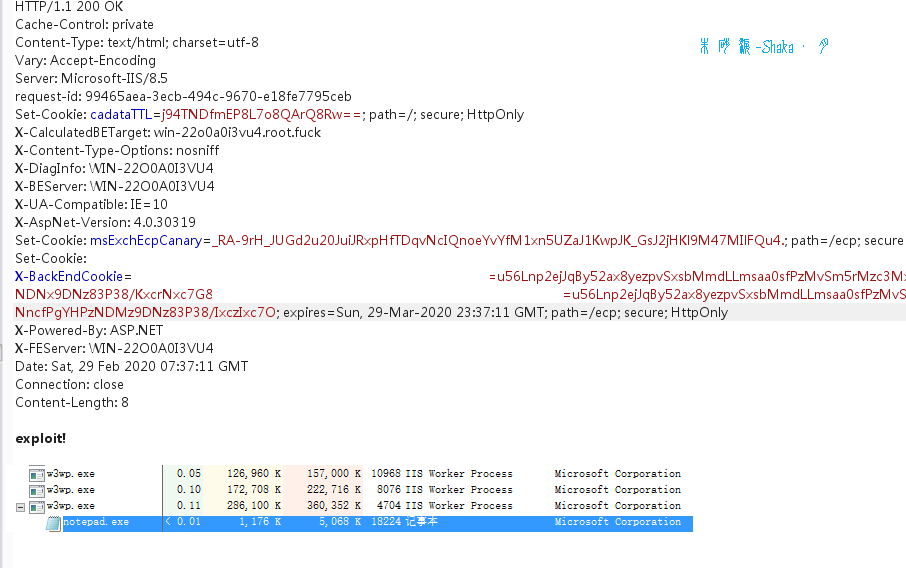Collapse the w3wp.exe 4704 process tree

[20, 507]
